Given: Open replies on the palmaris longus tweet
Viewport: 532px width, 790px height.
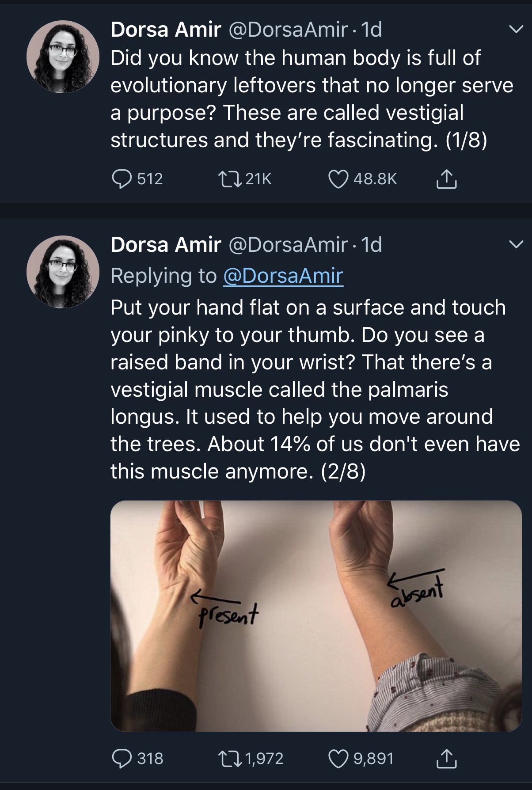Looking at the screenshot, I should click(x=122, y=759).
